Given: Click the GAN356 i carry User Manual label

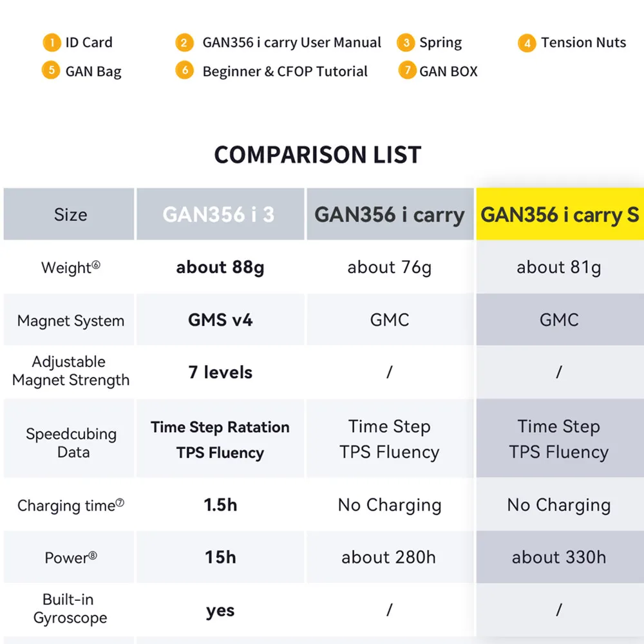Looking at the screenshot, I should coord(292,43).
